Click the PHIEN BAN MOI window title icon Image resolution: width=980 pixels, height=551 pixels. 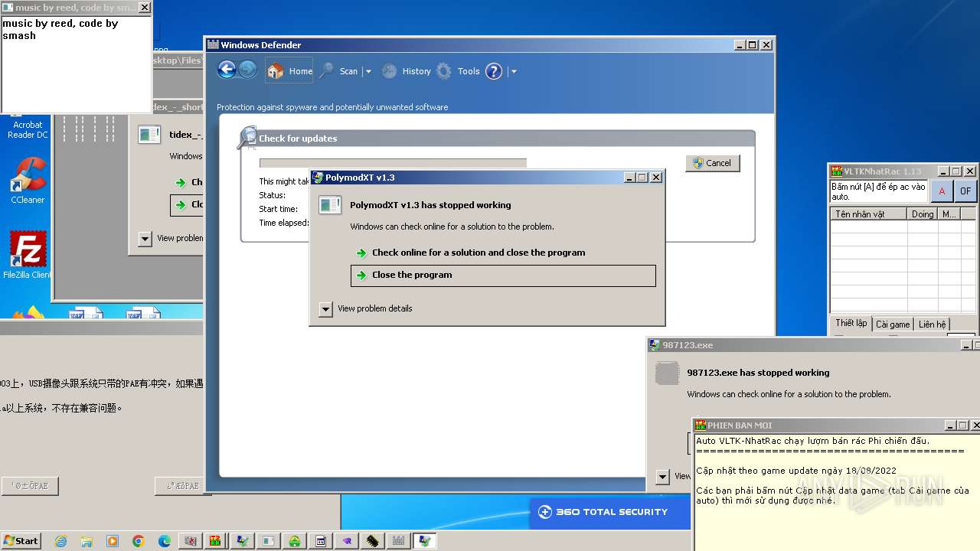[701, 425]
